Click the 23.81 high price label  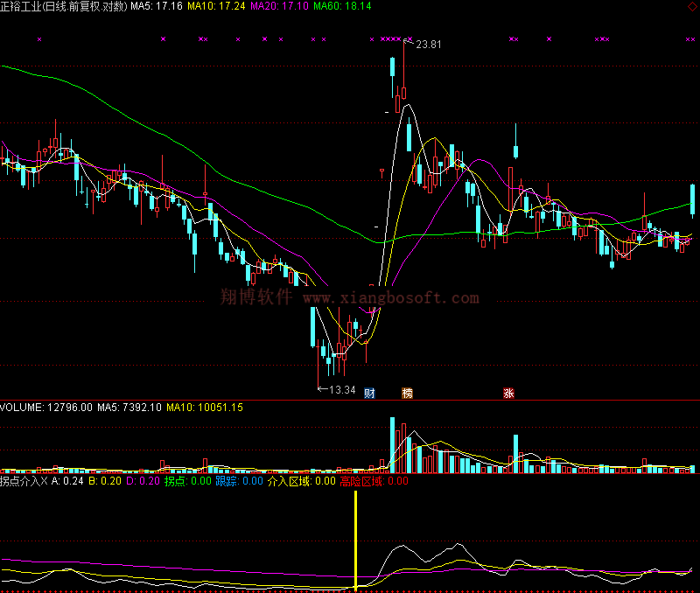coord(429,45)
